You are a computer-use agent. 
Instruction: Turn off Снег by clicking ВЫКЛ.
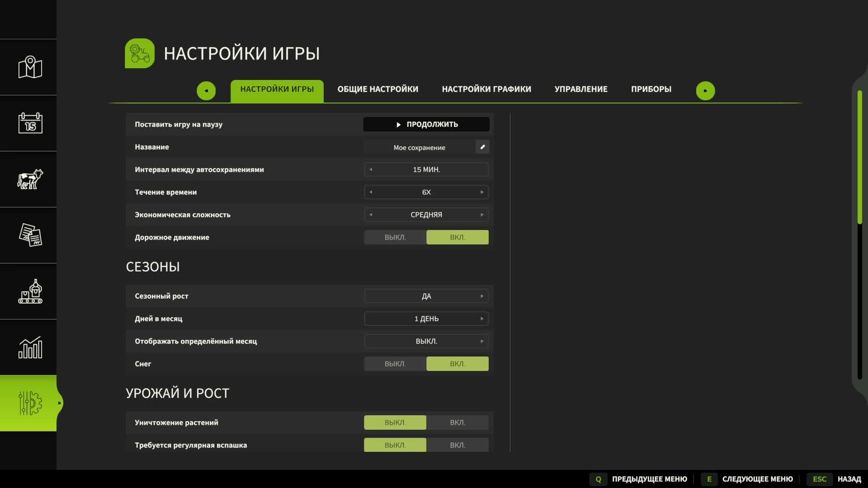click(395, 363)
